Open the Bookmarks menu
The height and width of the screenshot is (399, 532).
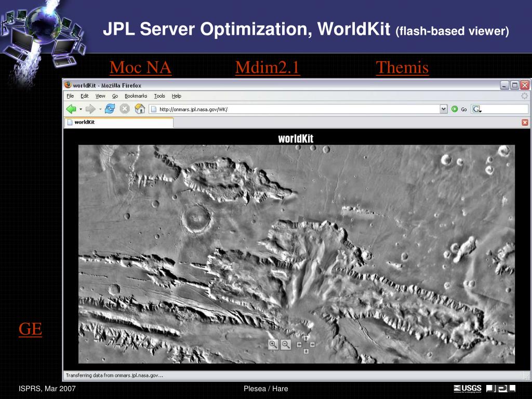tap(136, 96)
